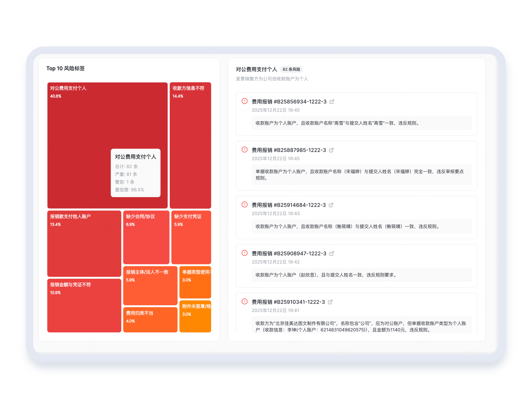Select the 报销金额与凭证不符 10.9% tile
Screen dimensions: 532x408
84,305
